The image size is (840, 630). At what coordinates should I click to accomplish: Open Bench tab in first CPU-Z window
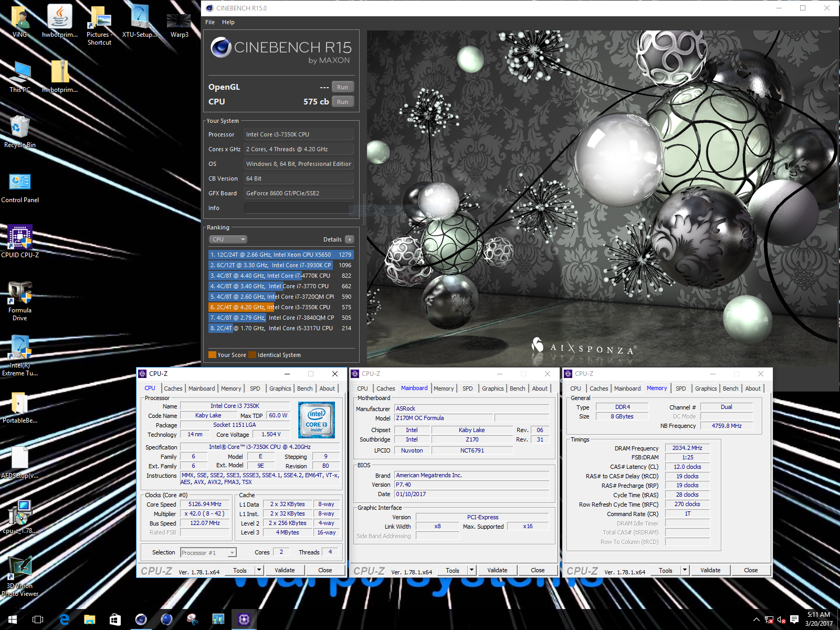305,388
